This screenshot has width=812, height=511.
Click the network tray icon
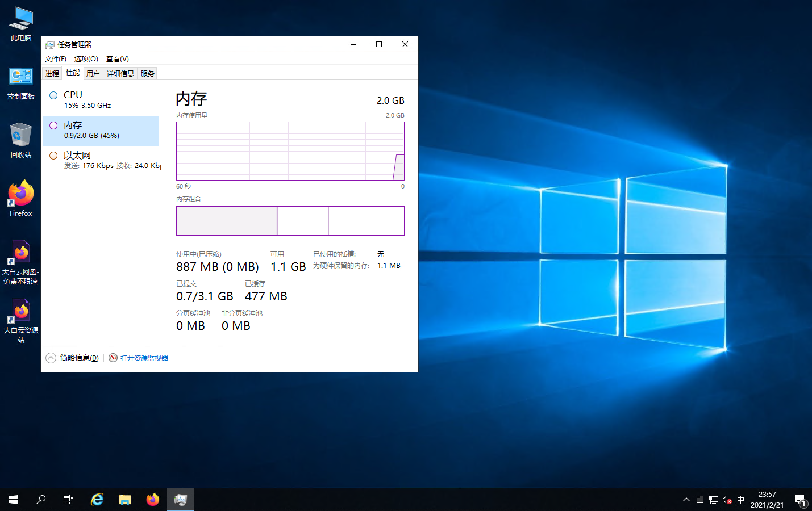714,500
